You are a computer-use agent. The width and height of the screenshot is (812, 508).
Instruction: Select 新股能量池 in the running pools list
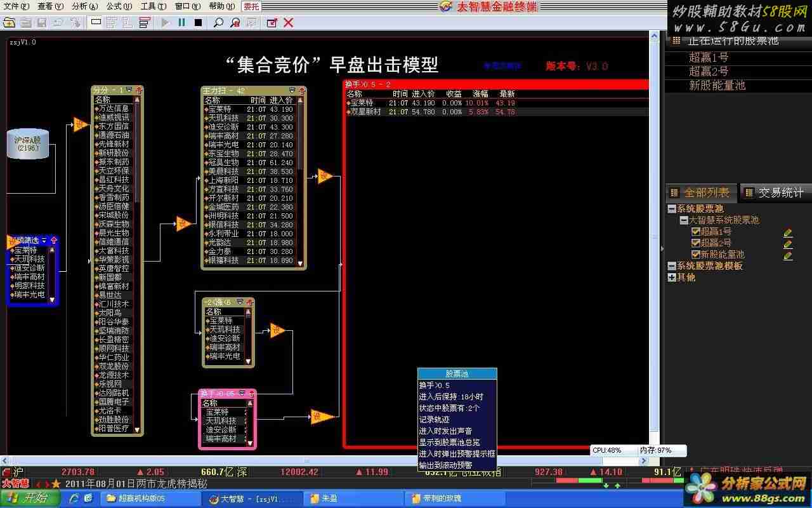717,85
